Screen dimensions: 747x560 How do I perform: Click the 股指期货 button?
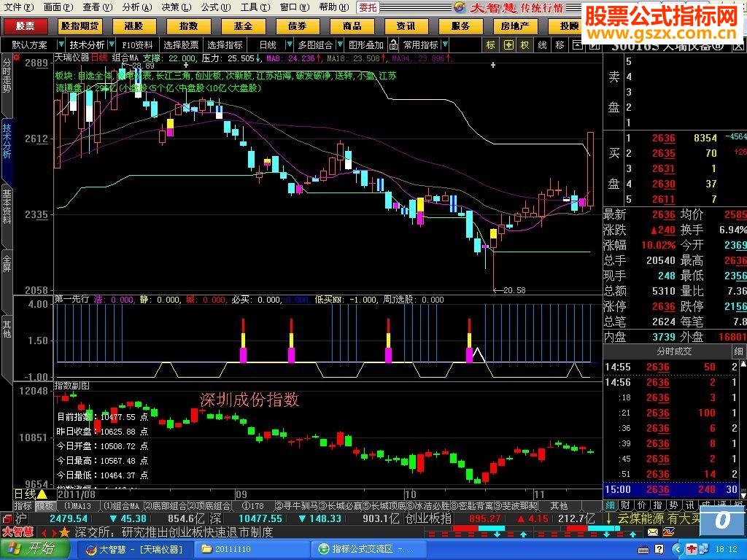tap(80, 26)
